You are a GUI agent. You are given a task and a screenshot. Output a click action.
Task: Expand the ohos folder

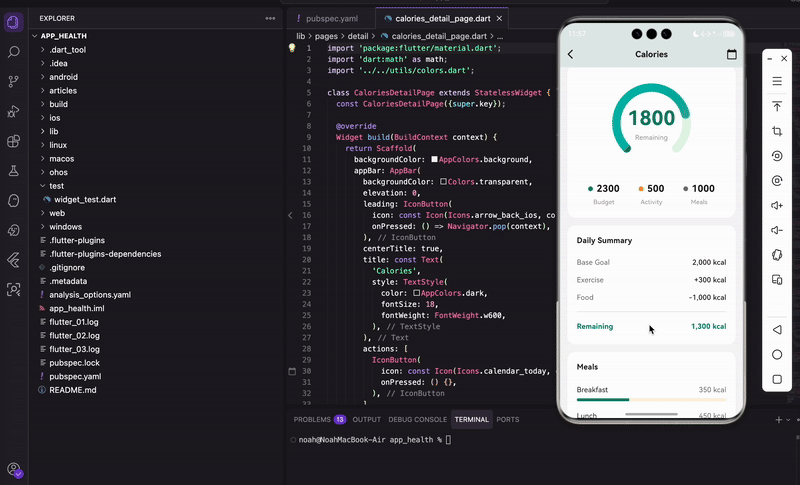(x=43, y=172)
